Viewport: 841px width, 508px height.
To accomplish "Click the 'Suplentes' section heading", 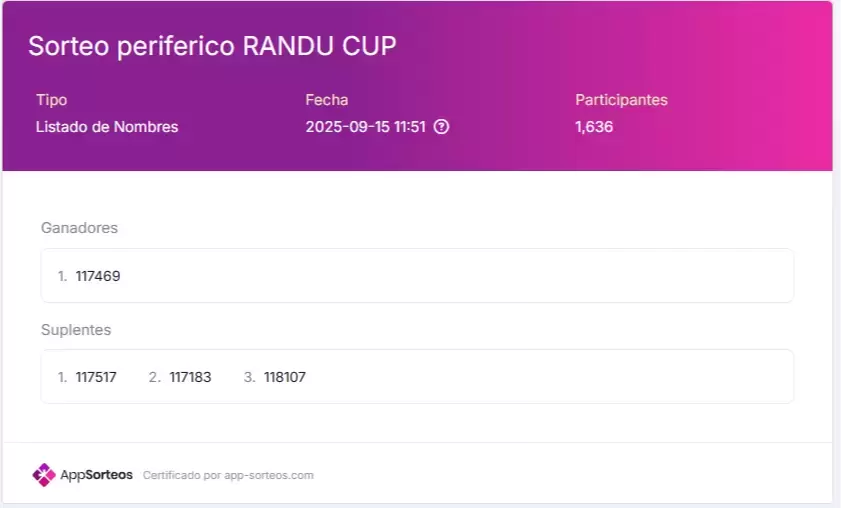I will (x=76, y=329).
